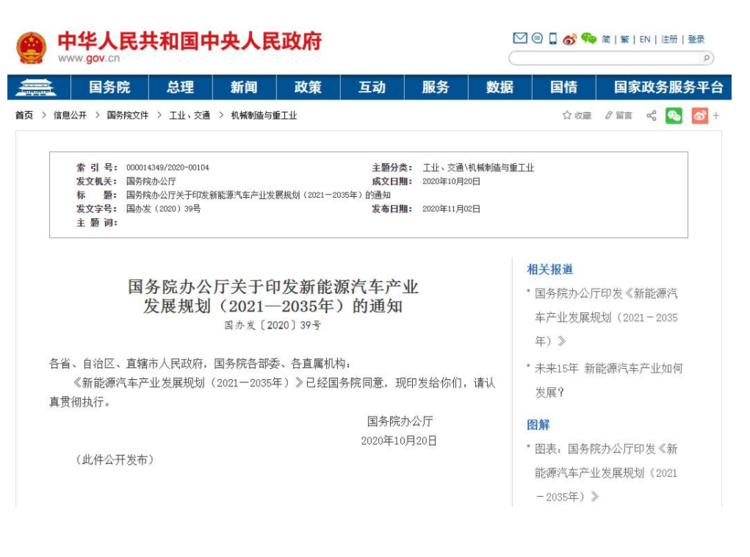Open the email envelope icon in header
This screenshot has height=557, width=750.
coord(519,38)
